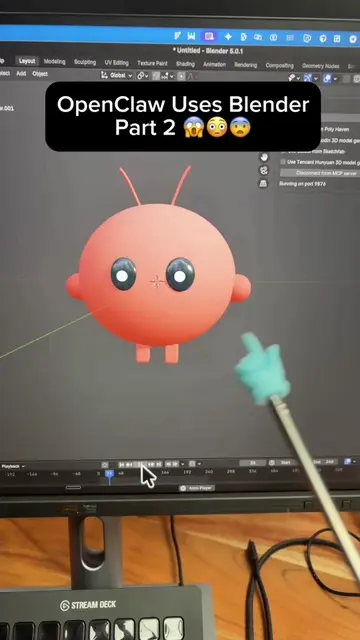The height and width of the screenshot is (640, 360).
Task: Switch to the UV Editing workspace
Action: [x=116, y=63]
